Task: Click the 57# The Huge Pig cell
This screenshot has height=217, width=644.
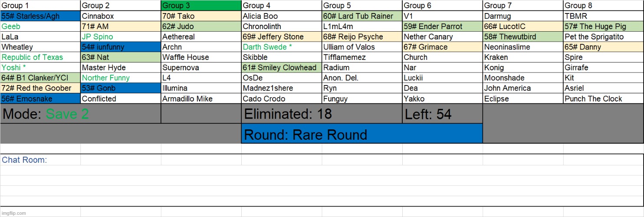Action: point(603,26)
